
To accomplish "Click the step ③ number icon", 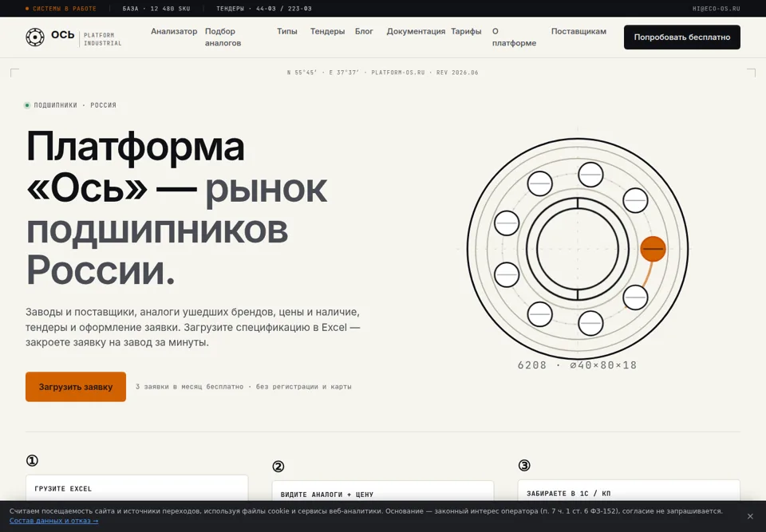I will 524,466.
